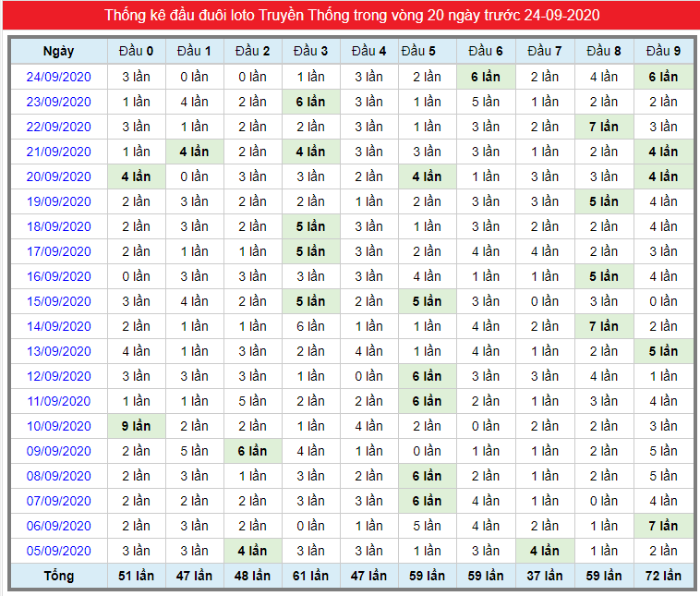Open the 12/09/2020 date link
This screenshot has height=596, width=700.
coord(58,376)
